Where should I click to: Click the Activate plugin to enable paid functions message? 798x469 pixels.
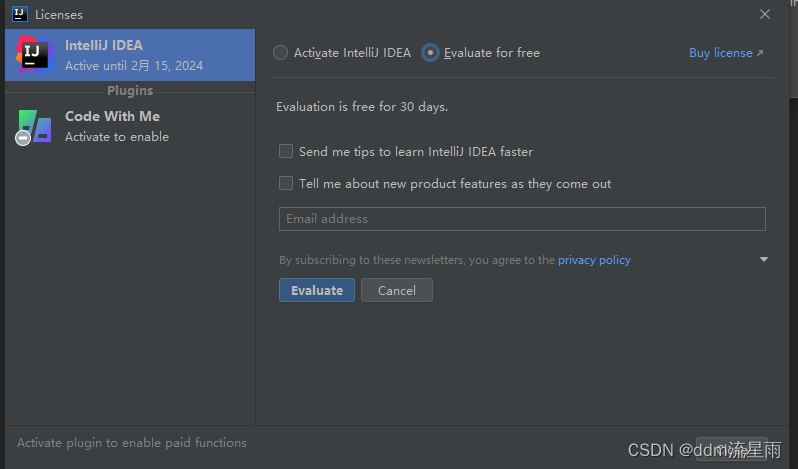point(132,443)
